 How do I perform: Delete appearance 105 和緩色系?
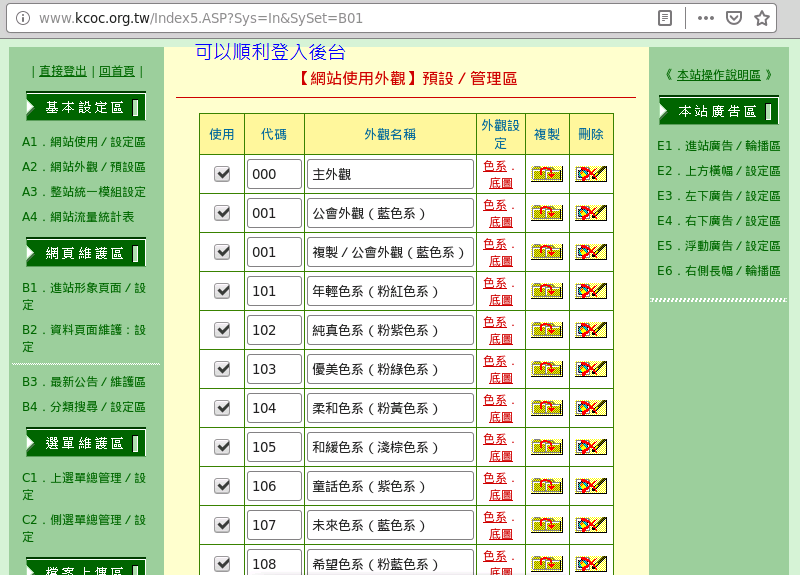(591, 447)
